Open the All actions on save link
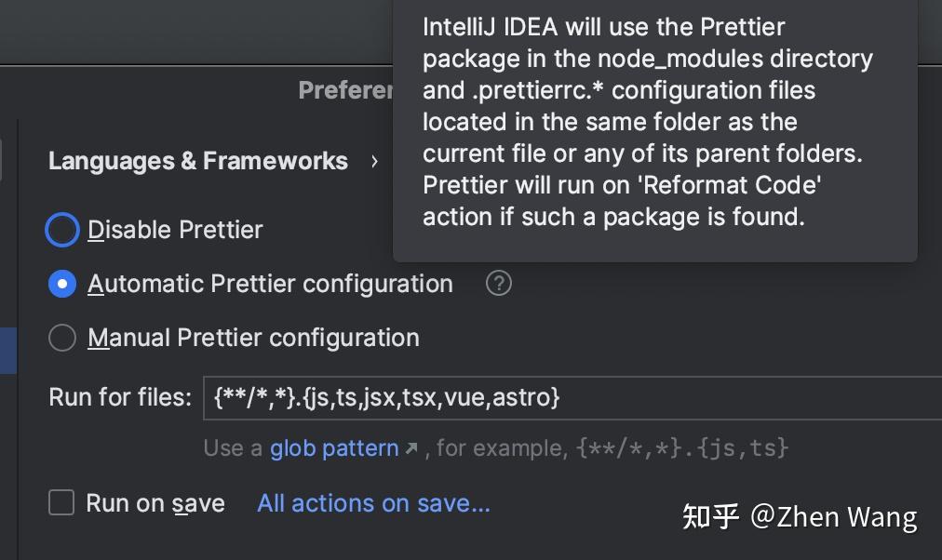The width and height of the screenshot is (942, 560). pos(372,502)
